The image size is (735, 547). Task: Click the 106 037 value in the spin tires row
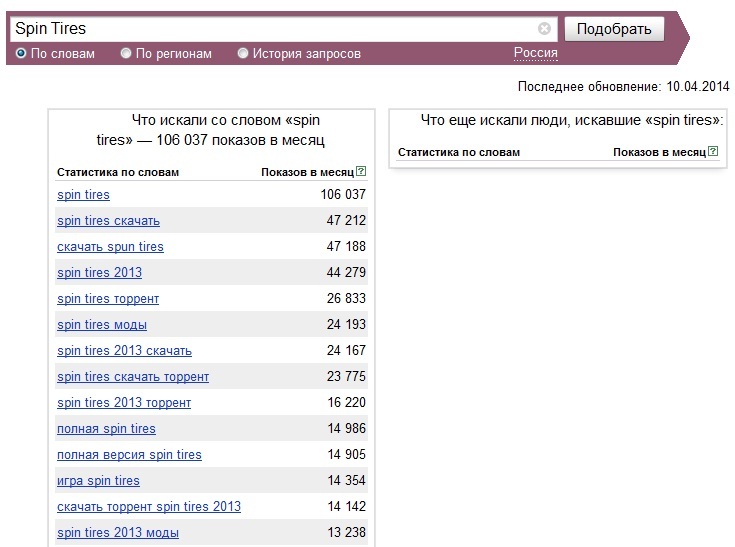pyautogui.click(x=343, y=194)
